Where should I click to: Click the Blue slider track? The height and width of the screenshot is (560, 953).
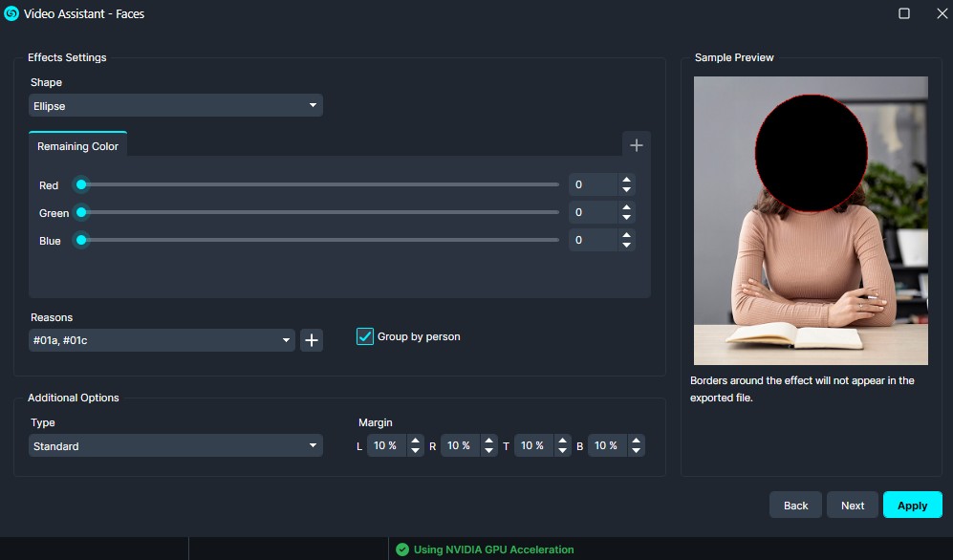[x=319, y=240]
